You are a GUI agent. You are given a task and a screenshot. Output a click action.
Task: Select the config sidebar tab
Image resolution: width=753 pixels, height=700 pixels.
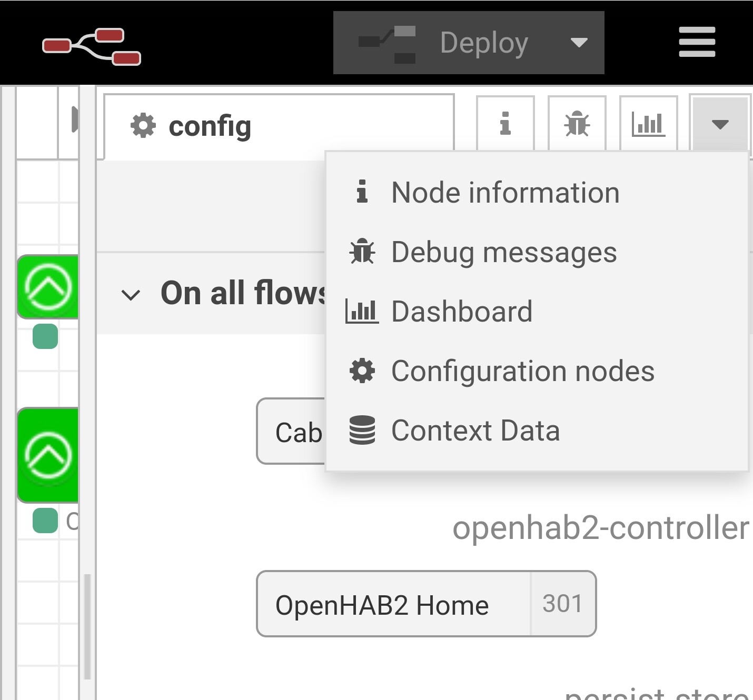click(x=279, y=126)
